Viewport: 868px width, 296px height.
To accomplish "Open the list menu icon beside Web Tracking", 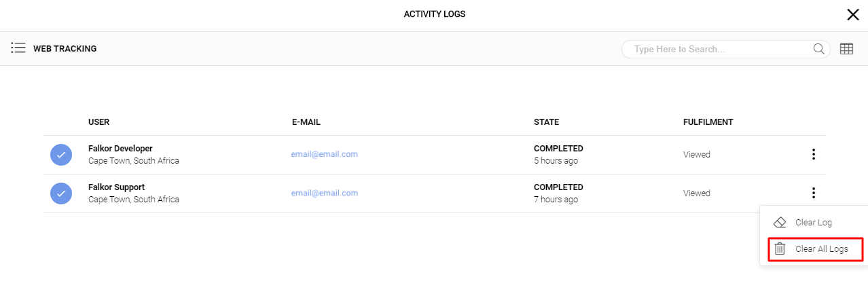I will (x=18, y=48).
